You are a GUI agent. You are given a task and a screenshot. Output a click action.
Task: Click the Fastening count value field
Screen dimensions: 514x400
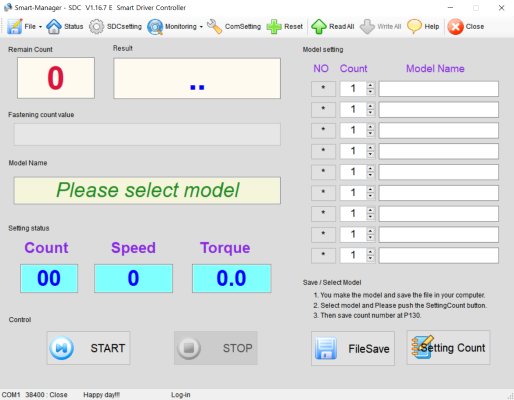coord(147,135)
